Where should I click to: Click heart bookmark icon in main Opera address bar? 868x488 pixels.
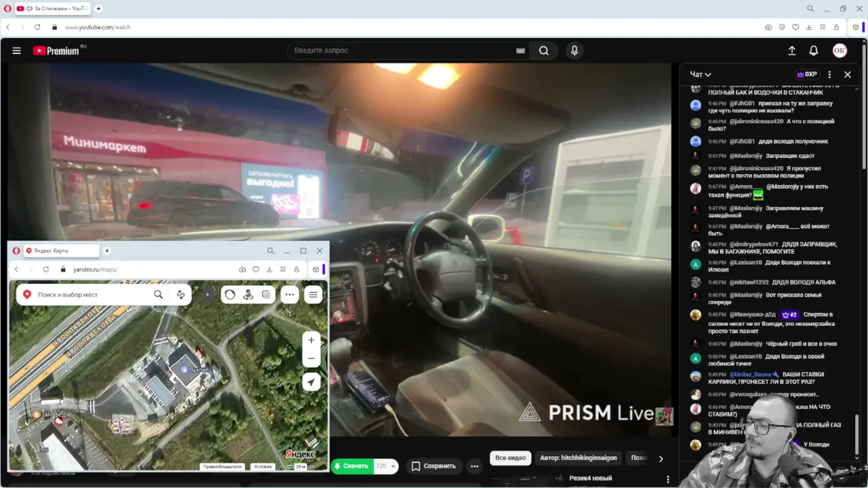(795, 27)
